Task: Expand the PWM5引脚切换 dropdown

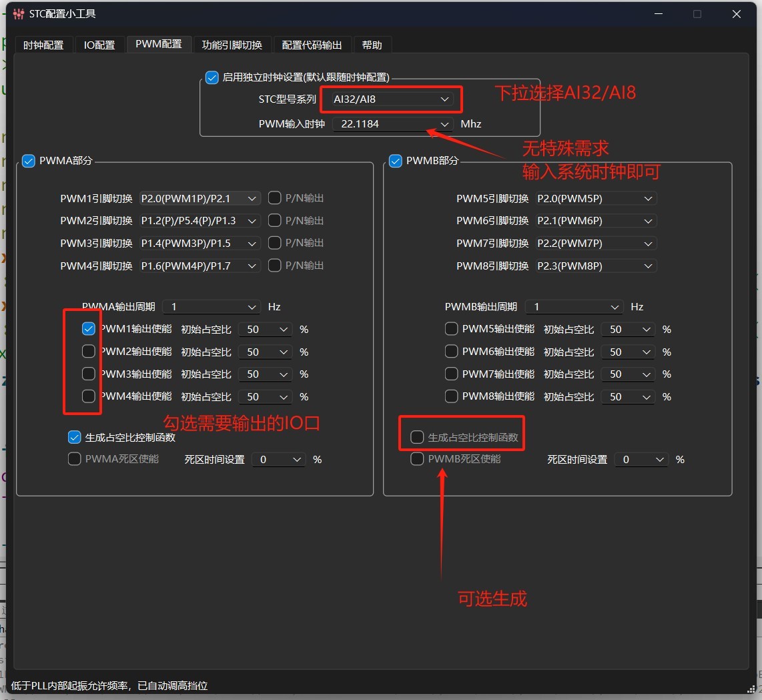Action: pyautogui.click(x=596, y=198)
